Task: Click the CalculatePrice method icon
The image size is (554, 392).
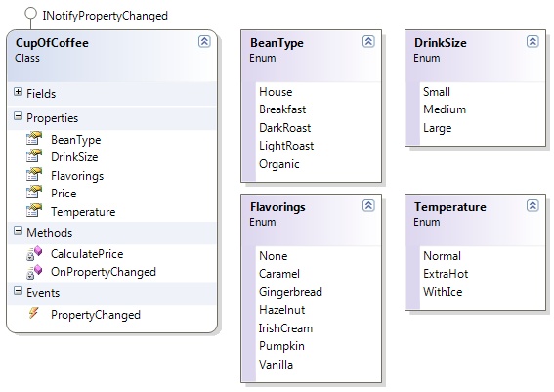Action: tap(34, 253)
